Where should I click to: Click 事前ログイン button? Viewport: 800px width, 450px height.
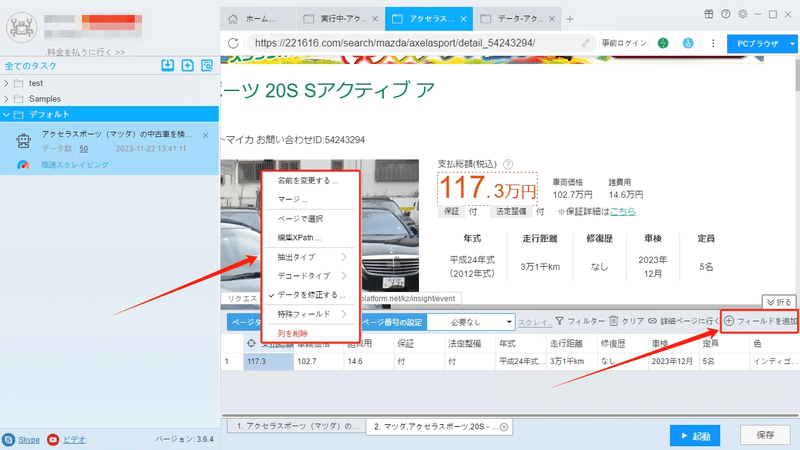click(x=623, y=43)
